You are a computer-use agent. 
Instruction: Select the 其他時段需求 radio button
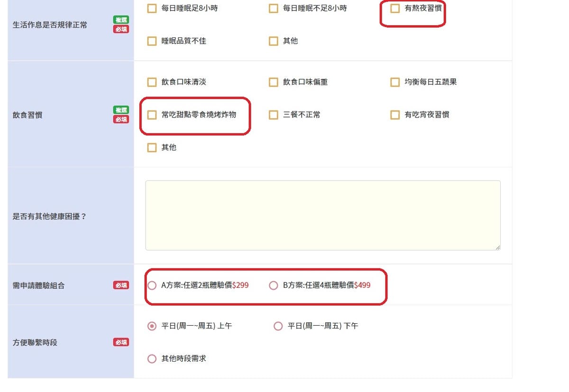click(152, 358)
